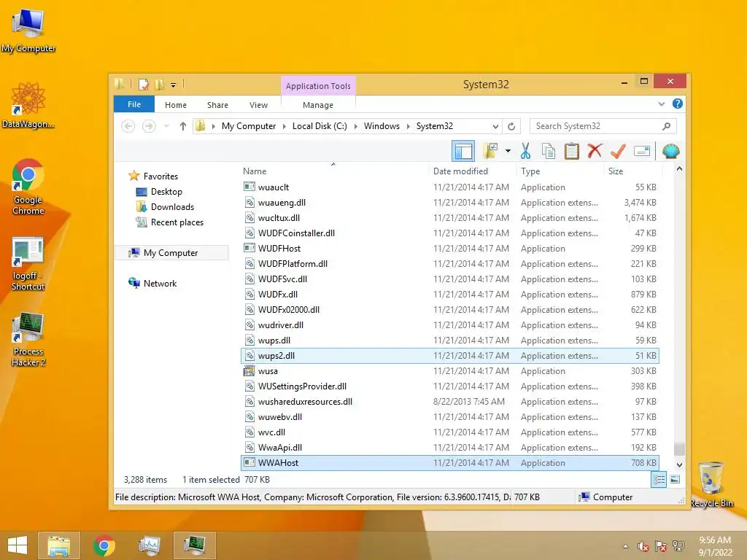The width and height of the screenshot is (747, 560).
Task: Open logoff - Shortcut desktop icon
Action: click(28, 263)
